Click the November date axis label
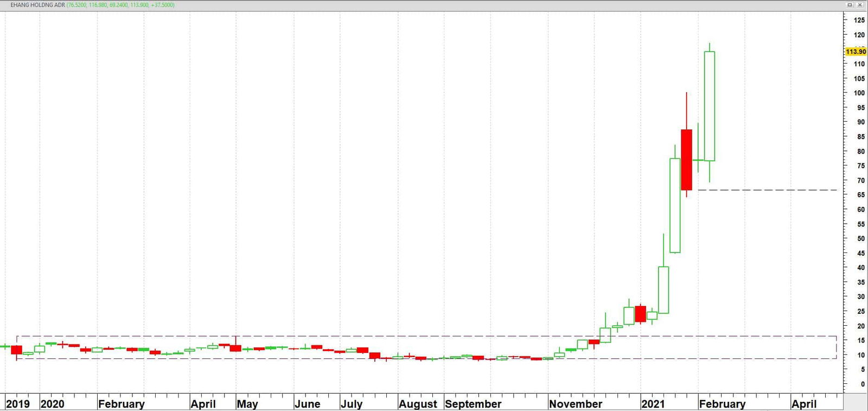868x411 pixels. [576, 404]
